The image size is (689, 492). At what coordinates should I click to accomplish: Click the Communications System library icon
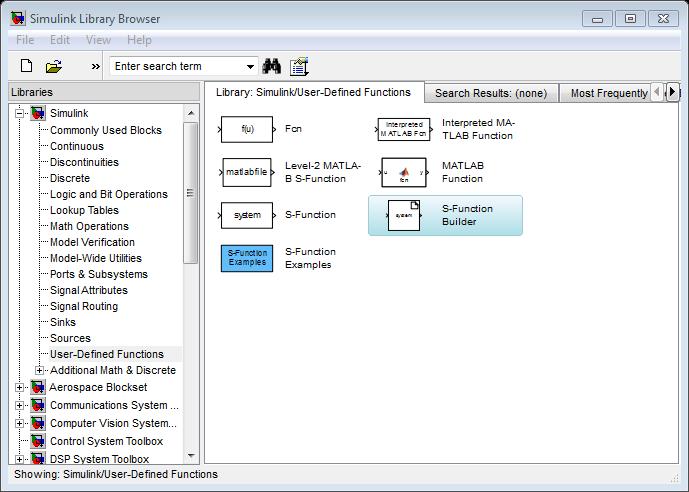[38, 405]
